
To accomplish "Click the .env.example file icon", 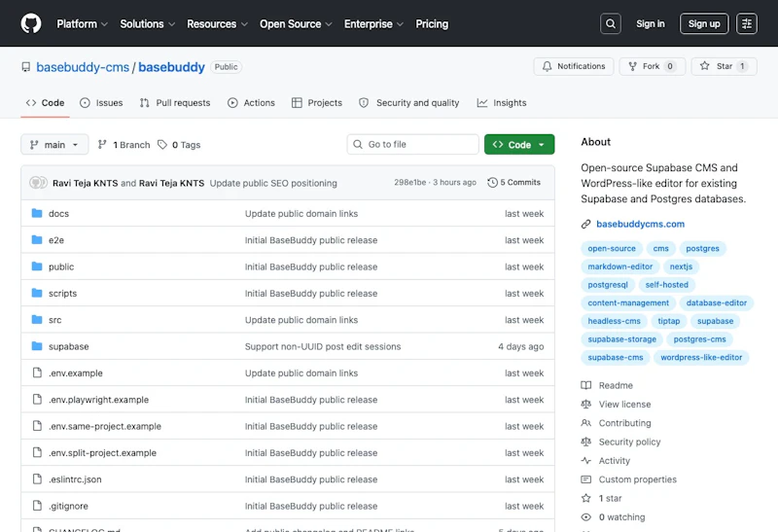I will pos(37,372).
